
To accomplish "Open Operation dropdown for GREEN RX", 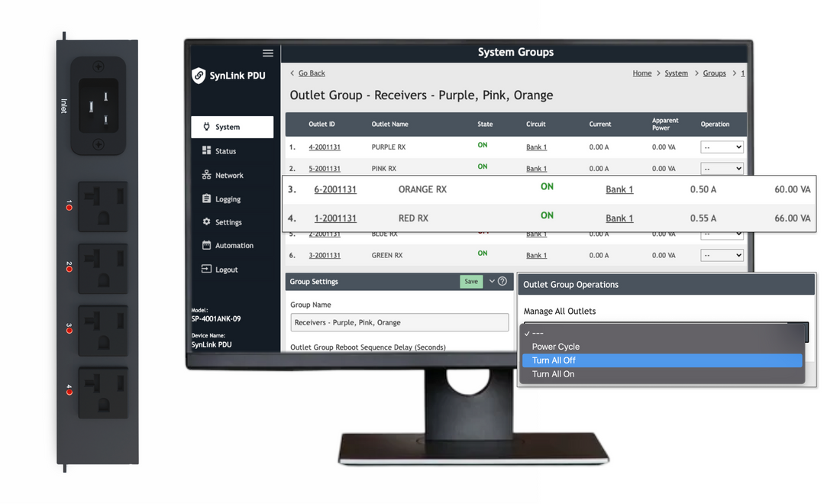I will click(x=722, y=255).
